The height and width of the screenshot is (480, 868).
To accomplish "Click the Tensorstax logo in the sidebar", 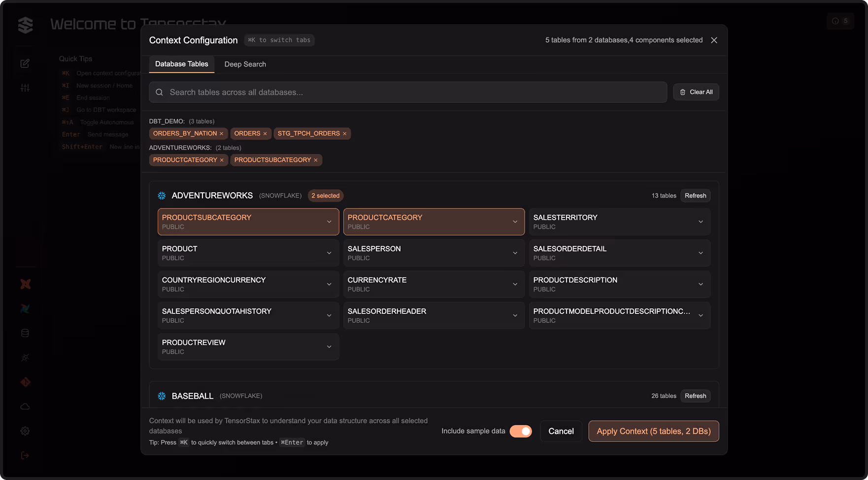I will (x=25, y=25).
